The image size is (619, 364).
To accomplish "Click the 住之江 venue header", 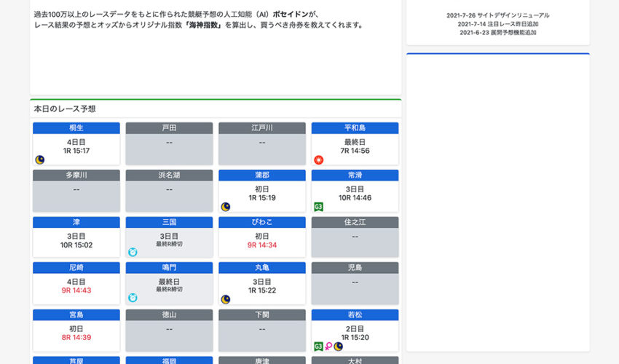I will (355, 222).
